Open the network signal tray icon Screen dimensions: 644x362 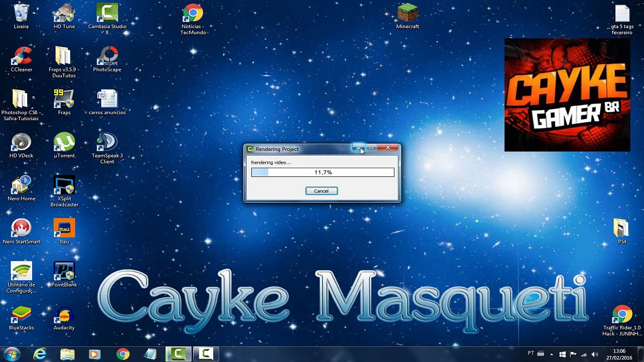click(x=584, y=354)
